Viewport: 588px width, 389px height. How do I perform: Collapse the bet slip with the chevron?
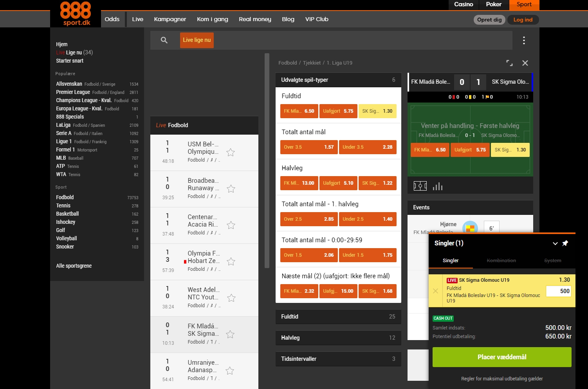pyautogui.click(x=555, y=243)
